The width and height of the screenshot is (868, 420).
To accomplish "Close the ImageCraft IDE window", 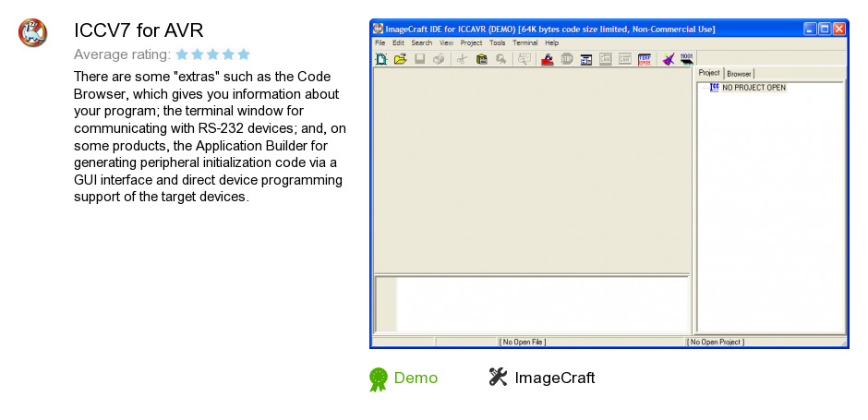I will pos(839,29).
